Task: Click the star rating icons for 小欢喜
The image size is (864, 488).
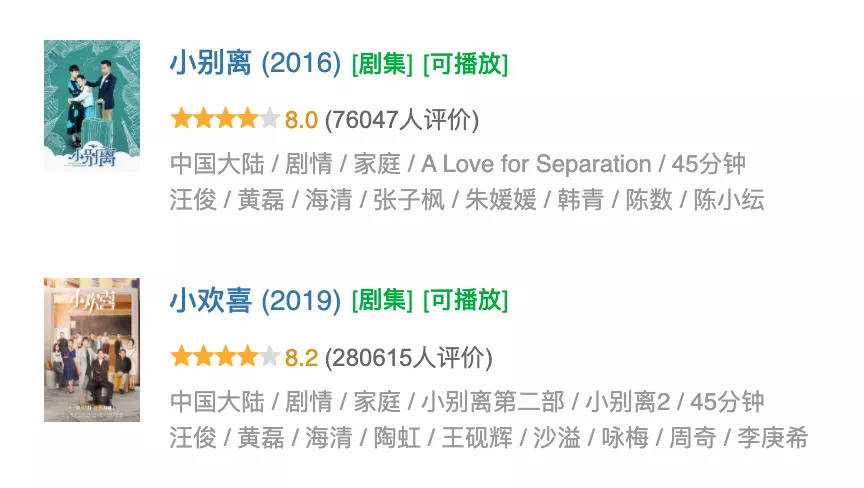Action: click(224, 357)
